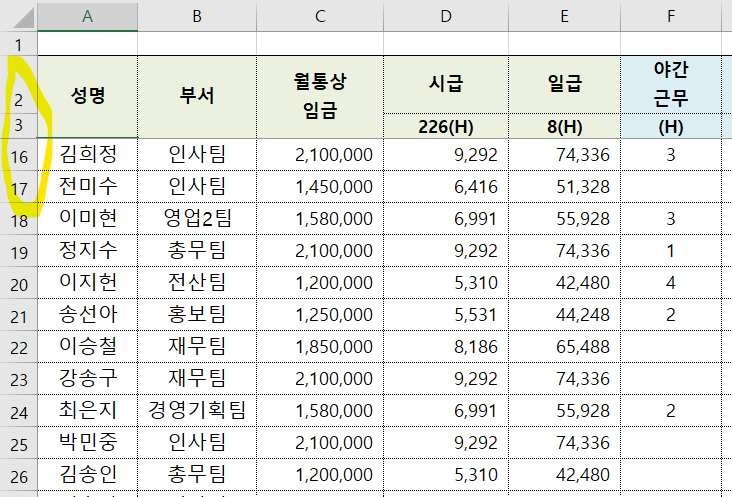Click the 226(H) cell
Viewport: 732px width, 497px height.
(446, 126)
